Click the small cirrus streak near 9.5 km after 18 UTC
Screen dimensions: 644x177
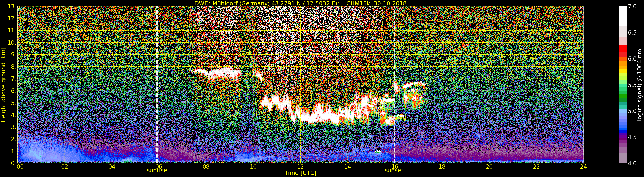coord(461,47)
